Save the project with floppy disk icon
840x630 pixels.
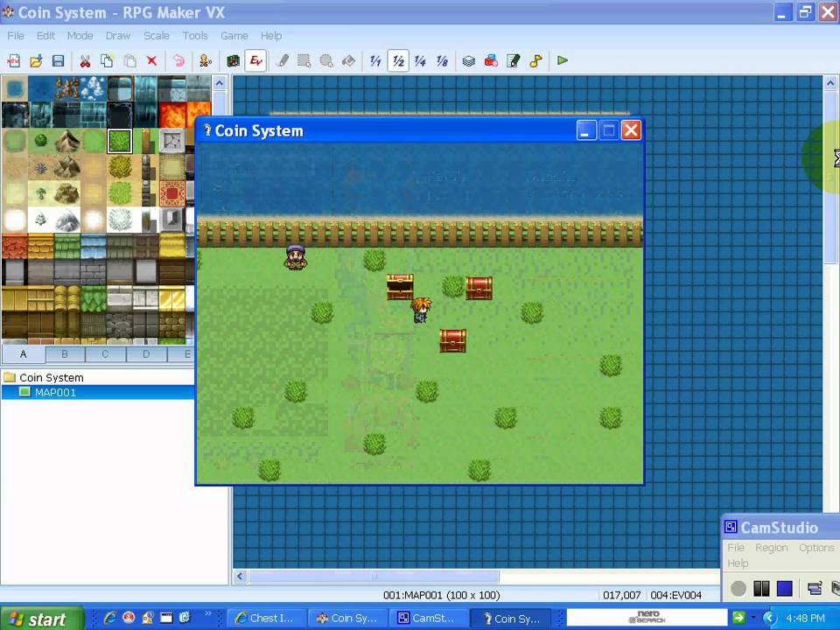tap(58, 60)
